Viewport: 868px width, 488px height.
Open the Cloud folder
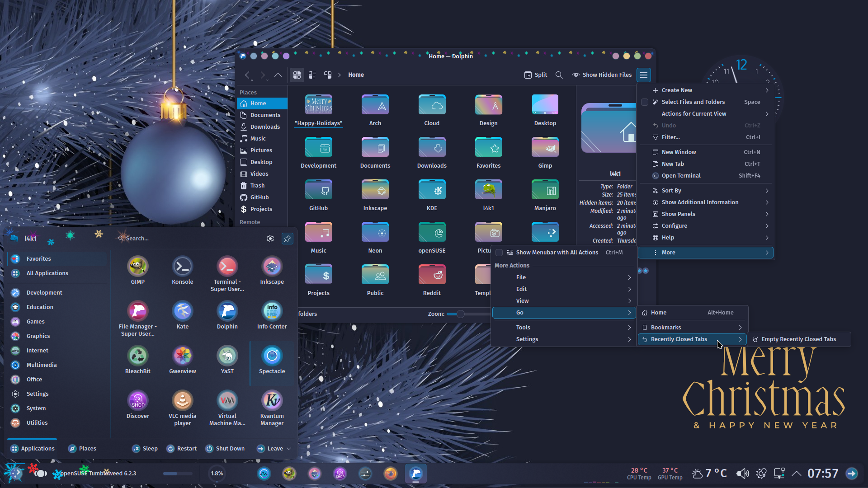click(432, 110)
